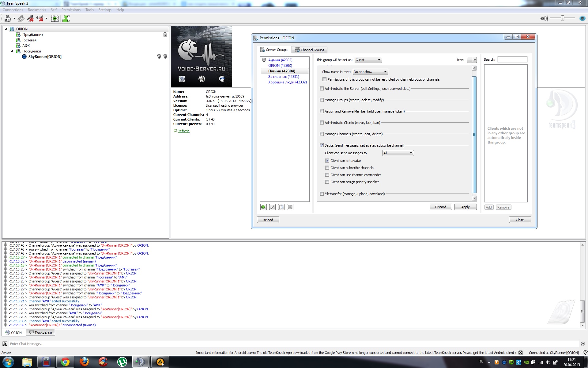Enable Manage Groups checkbox
The width and height of the screenshot is (588, 368).
322,100
